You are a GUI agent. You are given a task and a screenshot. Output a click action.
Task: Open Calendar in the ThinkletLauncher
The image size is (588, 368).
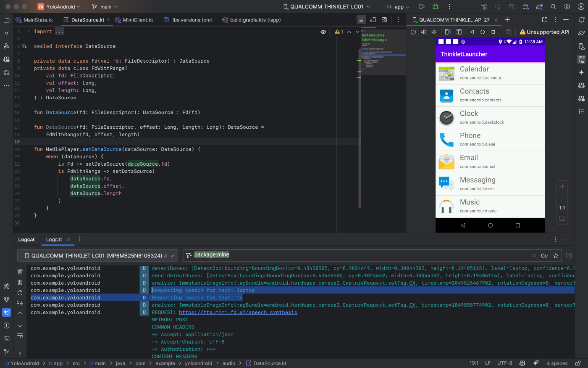click(490, 73)
